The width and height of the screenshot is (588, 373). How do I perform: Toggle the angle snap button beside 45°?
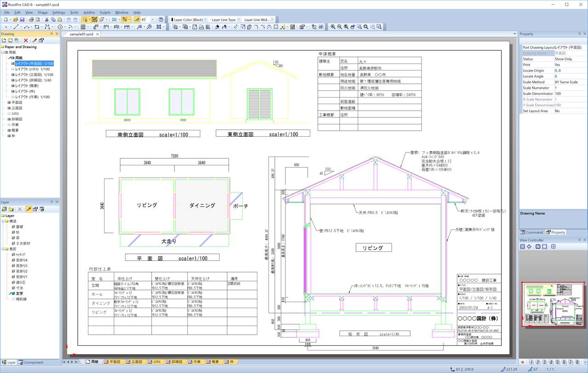pos(137,20)
